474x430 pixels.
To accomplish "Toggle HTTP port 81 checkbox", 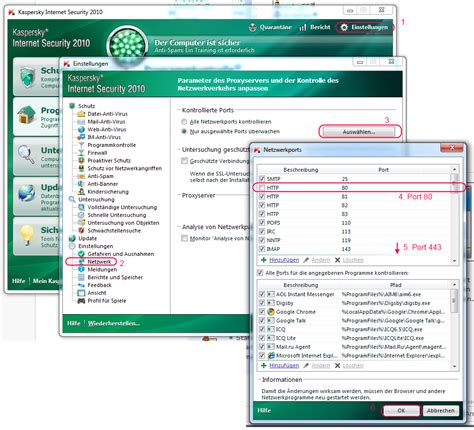I will point(262,196).
